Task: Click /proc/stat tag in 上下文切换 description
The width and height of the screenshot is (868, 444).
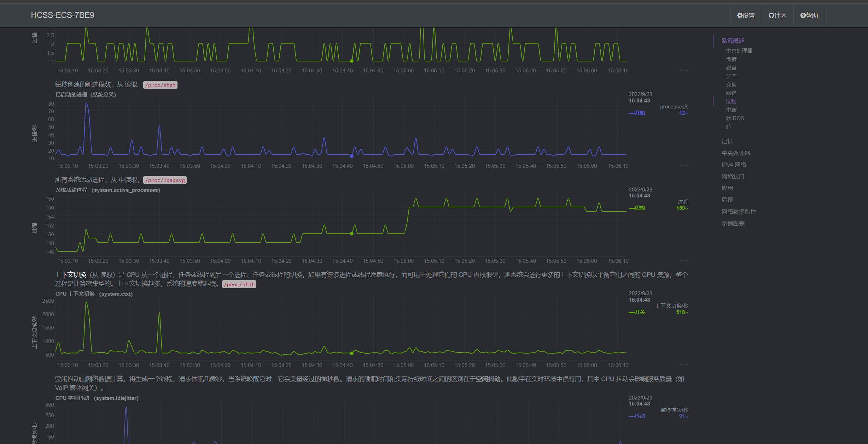Action: pos(239,284)
